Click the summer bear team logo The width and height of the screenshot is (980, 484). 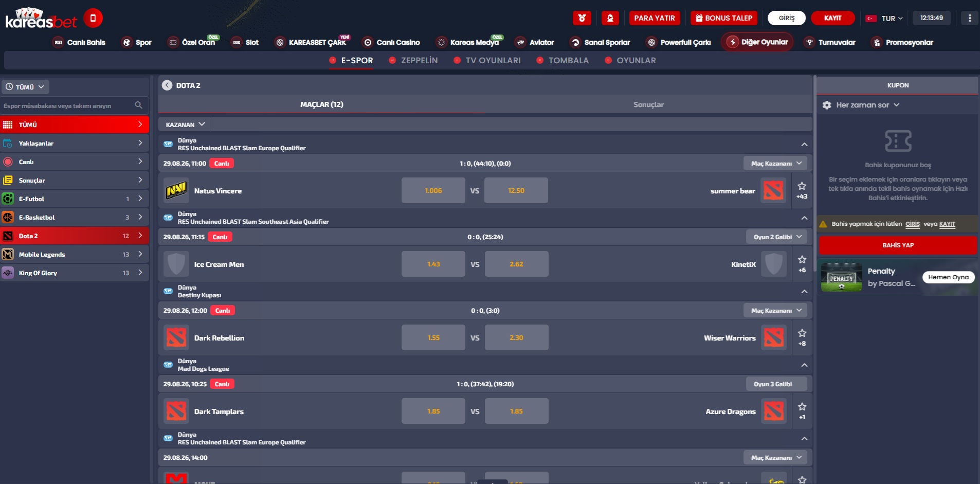pos(773,190)
